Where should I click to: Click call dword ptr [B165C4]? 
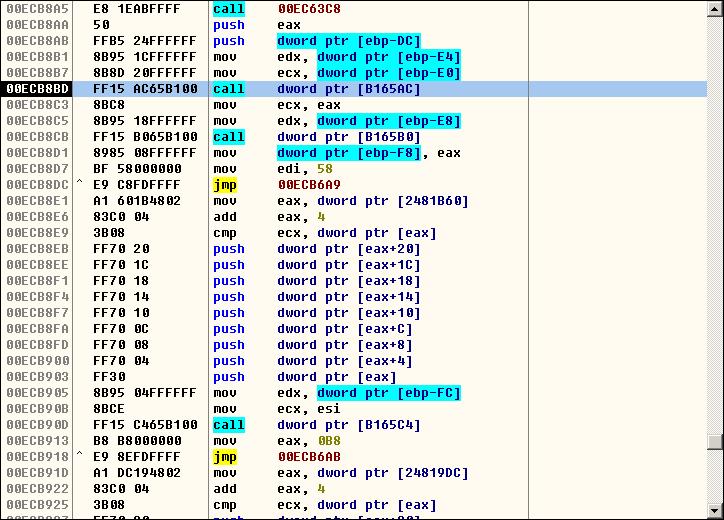point(317,425)
